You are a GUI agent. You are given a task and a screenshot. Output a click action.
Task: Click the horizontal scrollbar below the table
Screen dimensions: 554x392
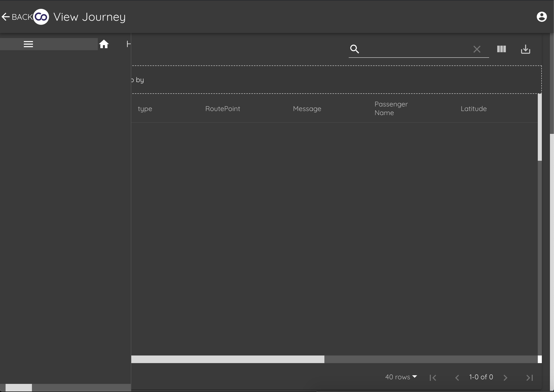(x=228, y=360)
